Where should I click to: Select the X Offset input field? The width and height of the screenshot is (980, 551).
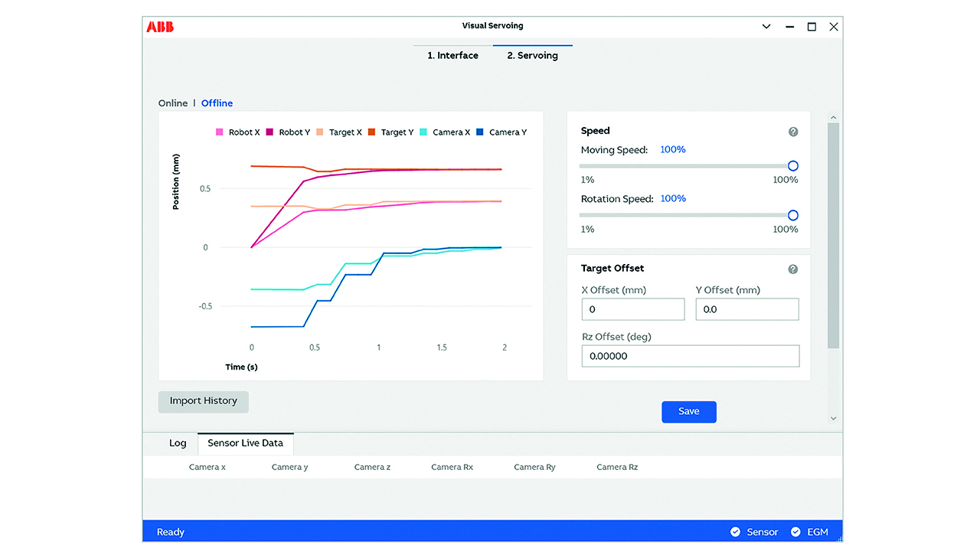632,308
